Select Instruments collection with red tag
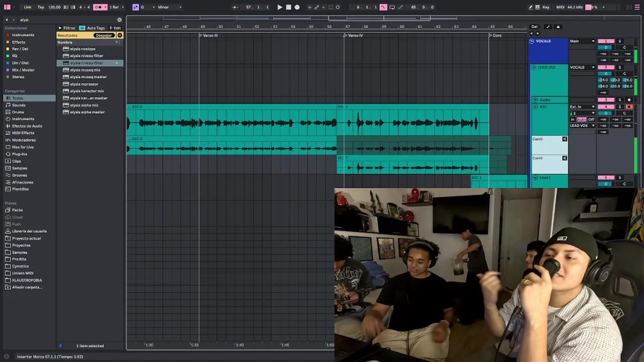 point(23,35)
